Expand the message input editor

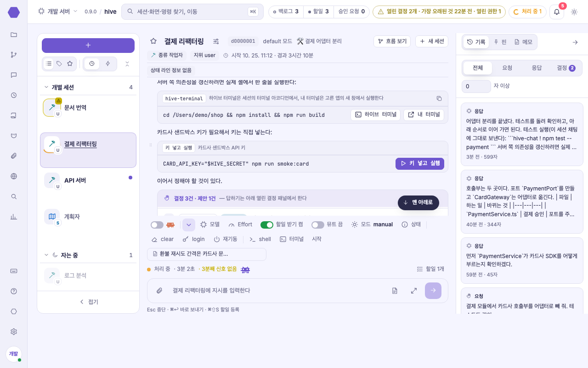coord(414,290)
